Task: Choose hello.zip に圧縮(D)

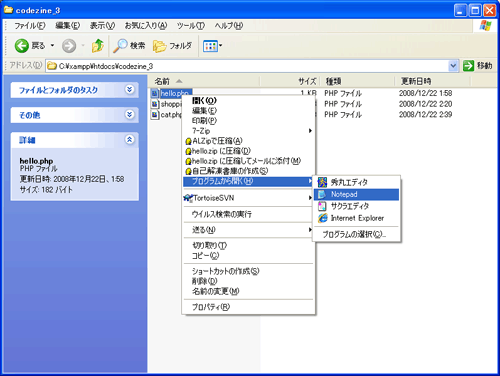Action: click(249, 151)
